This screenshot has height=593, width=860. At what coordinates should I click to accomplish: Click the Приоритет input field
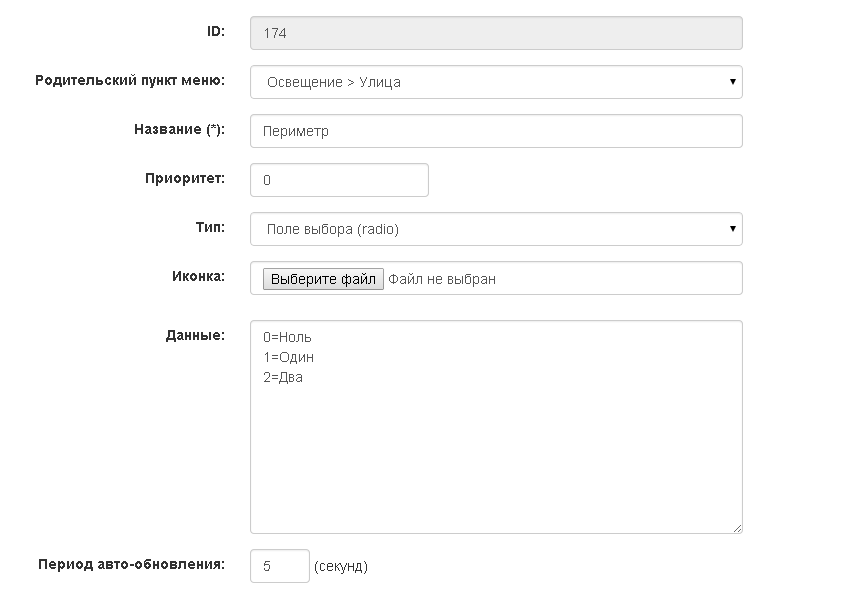(x=339, y=180)
